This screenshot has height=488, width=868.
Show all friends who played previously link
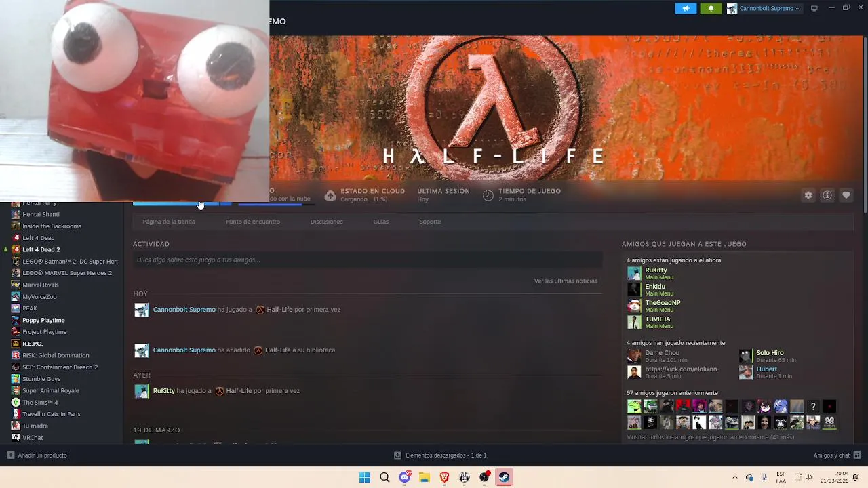[710, 437]
